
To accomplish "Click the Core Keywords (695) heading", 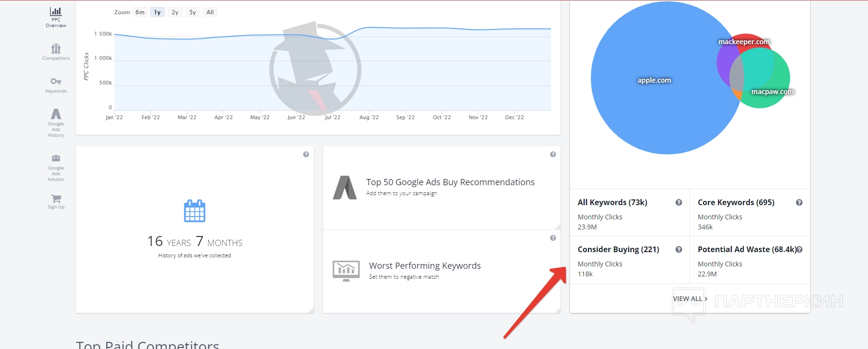I will tap(736, 202).
